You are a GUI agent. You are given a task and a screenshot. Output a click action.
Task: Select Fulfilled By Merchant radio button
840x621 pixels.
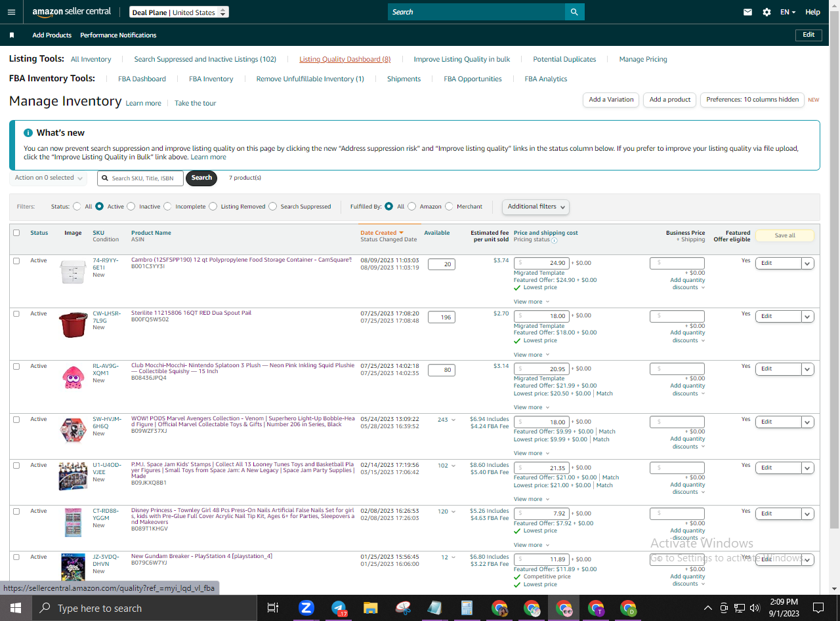point(449,207)
